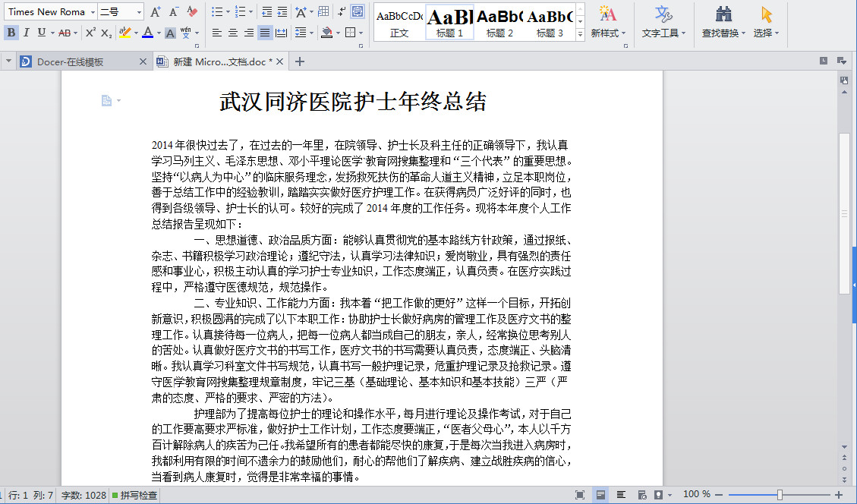Toggle eye protection mode bulb icon
The height and width of the screenshot is (504, 857).
click(x=659, y=495)
